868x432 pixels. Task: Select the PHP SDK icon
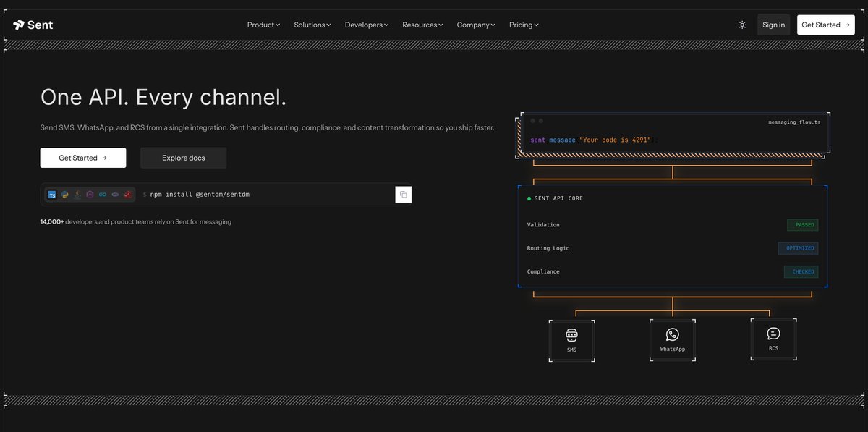[115, 195]
